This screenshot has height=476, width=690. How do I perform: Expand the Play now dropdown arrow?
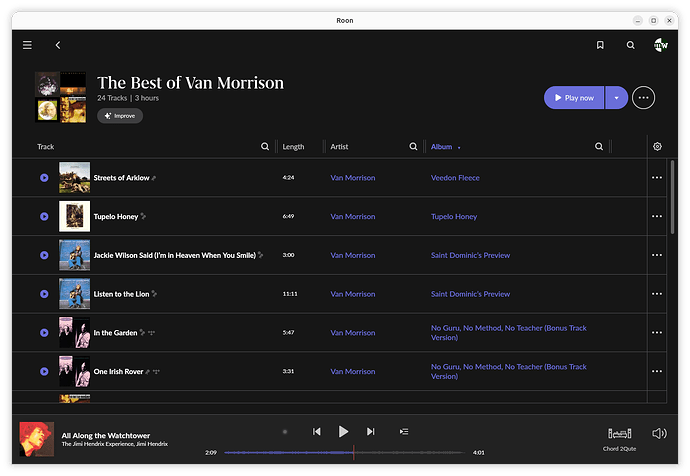617,98
